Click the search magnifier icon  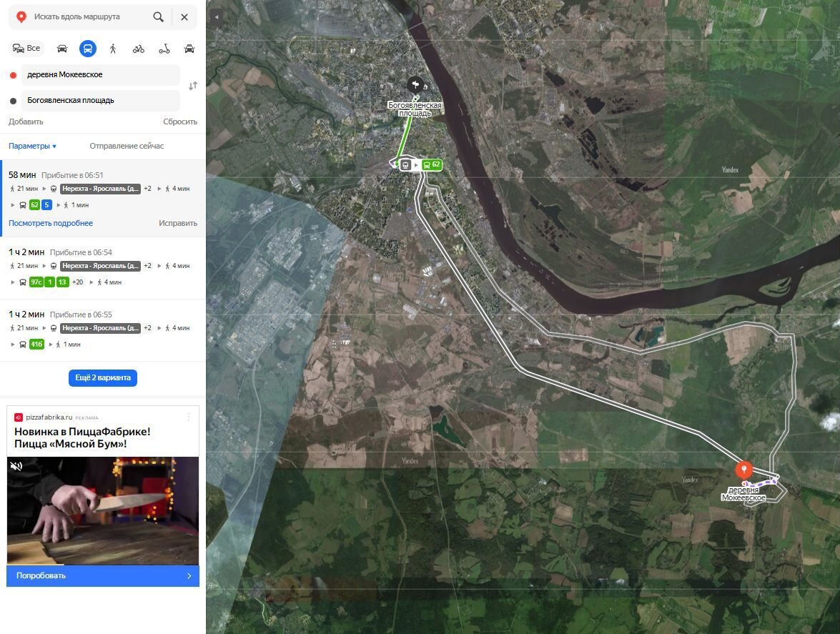point(158,17)
